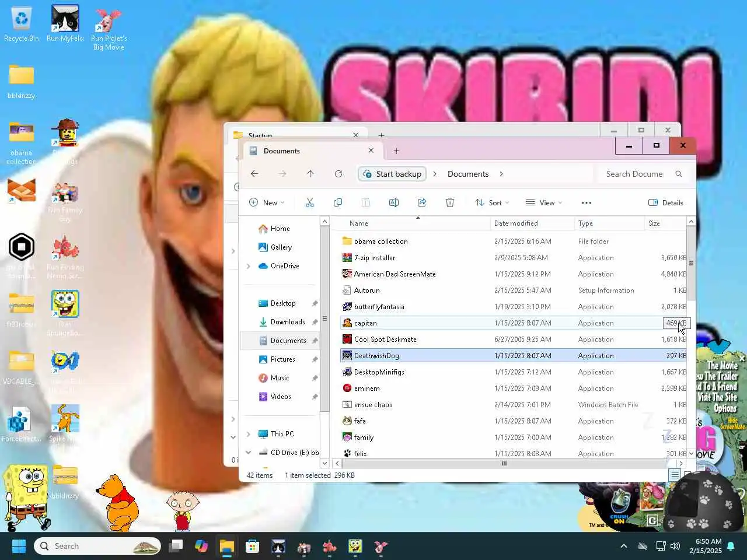Click the search magnifier icon in Explorer
The image size is (747, 560).
679,174
